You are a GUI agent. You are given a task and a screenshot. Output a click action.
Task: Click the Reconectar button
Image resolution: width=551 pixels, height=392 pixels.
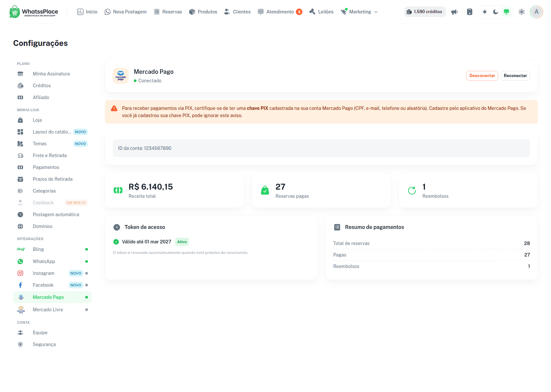point(515,76)
